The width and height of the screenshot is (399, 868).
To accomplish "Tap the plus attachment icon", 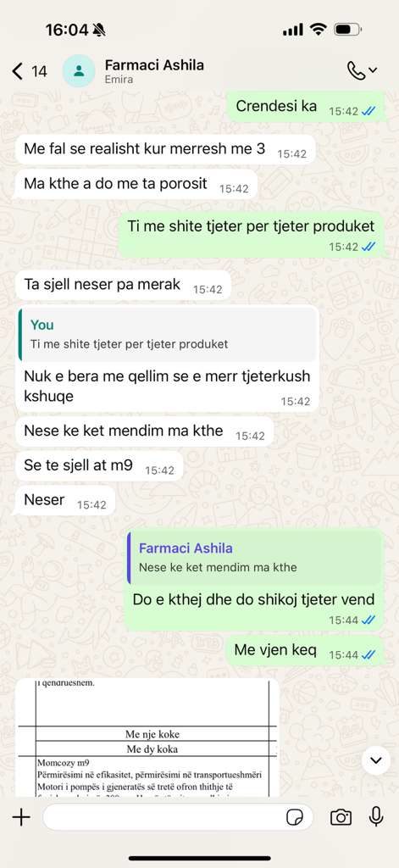I will point(21,817).
